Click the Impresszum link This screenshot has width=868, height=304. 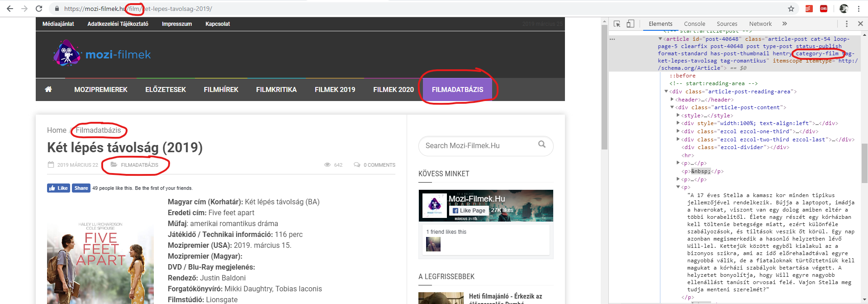point(177,24)
